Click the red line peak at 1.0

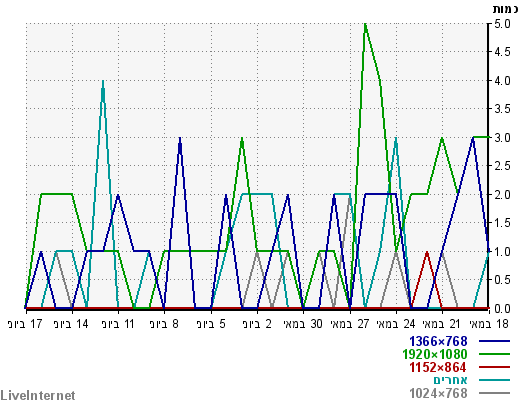(427, 253)
